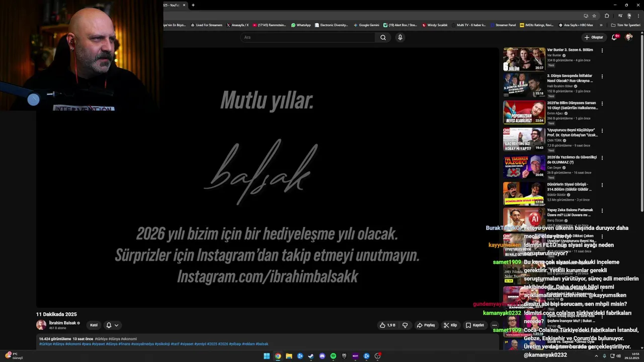Open options menu for 3. Dünya Savaşında video
644x362 pixels.
(x=602, y=76)
